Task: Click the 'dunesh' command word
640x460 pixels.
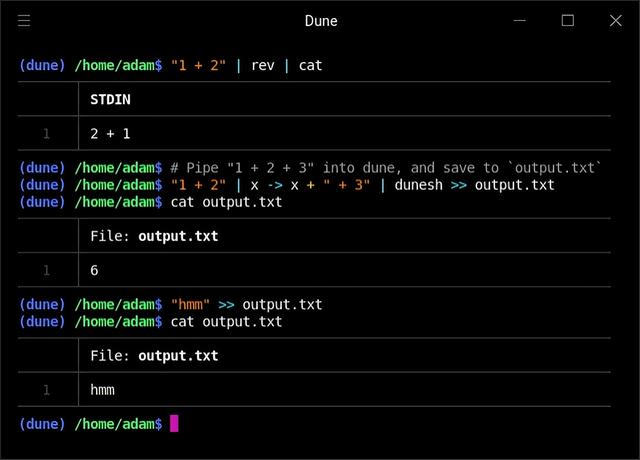Action: 418,185
